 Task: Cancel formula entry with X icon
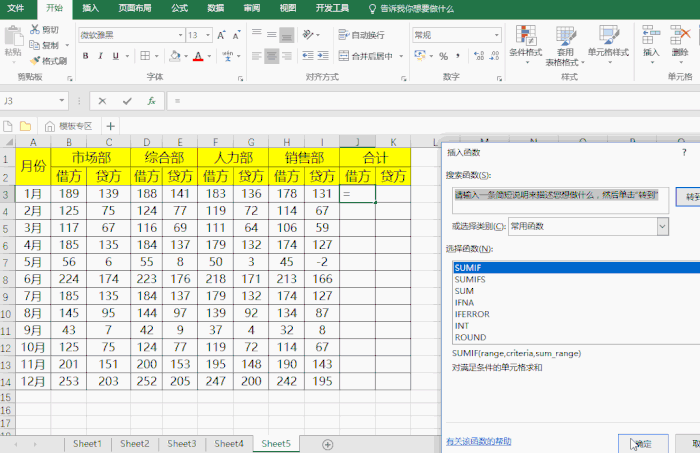pos(102,101)
